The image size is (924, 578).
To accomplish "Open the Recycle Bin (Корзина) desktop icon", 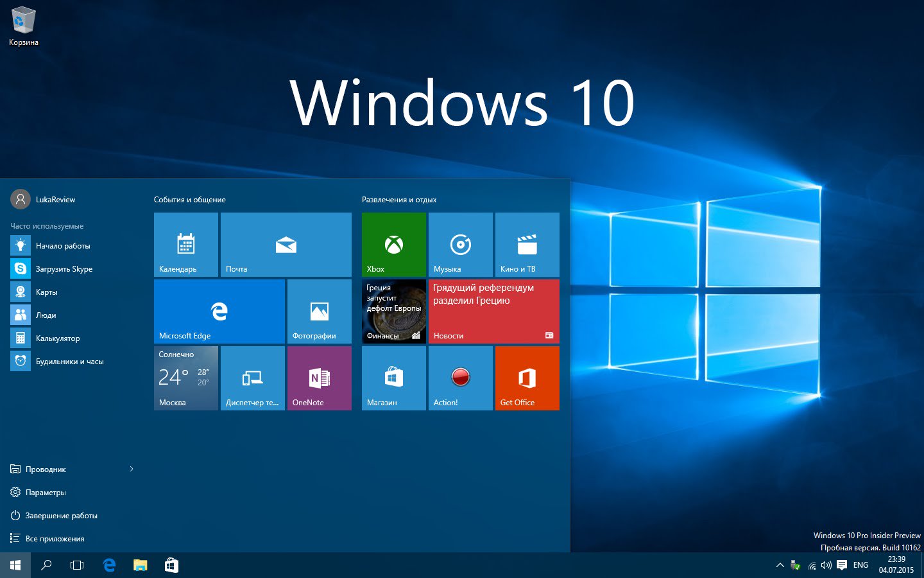I will 24,26.
